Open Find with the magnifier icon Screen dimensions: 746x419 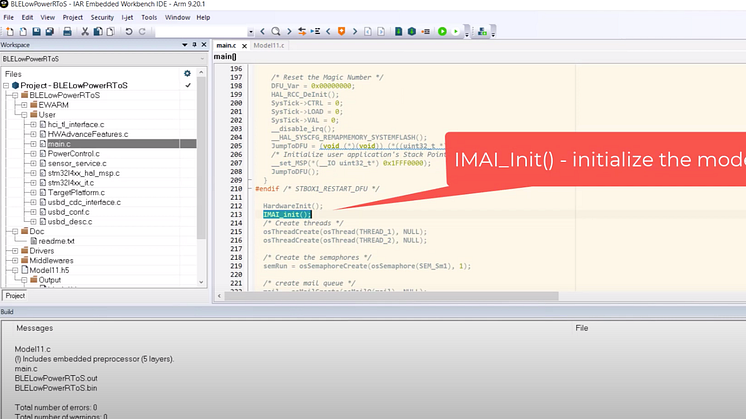tap(275, 31)
